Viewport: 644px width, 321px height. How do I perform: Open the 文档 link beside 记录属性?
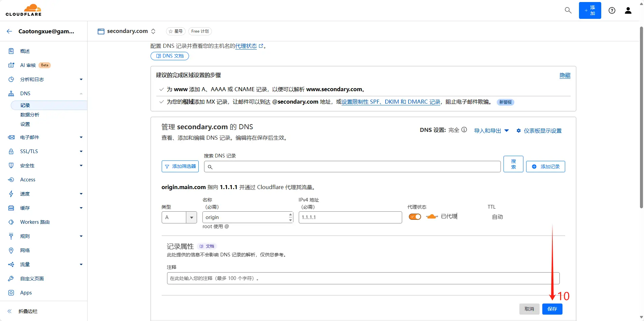click(x=207, y=246)
